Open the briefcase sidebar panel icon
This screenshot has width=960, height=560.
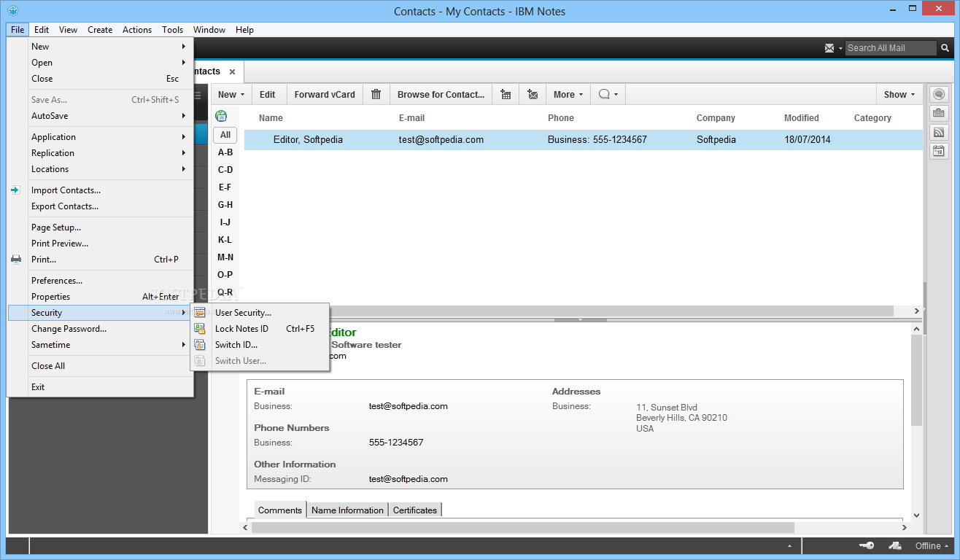938,113
